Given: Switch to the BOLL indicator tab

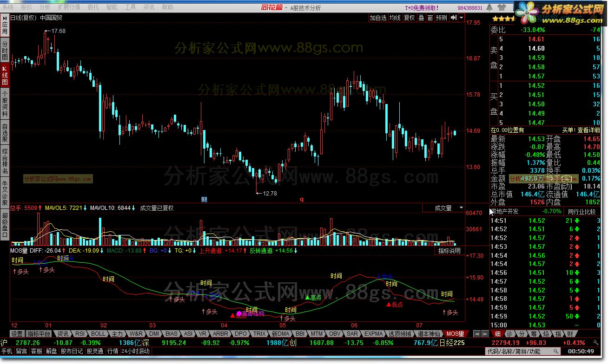Looking at the screenshot, I should pyautogui.click(x=98, y=334).
